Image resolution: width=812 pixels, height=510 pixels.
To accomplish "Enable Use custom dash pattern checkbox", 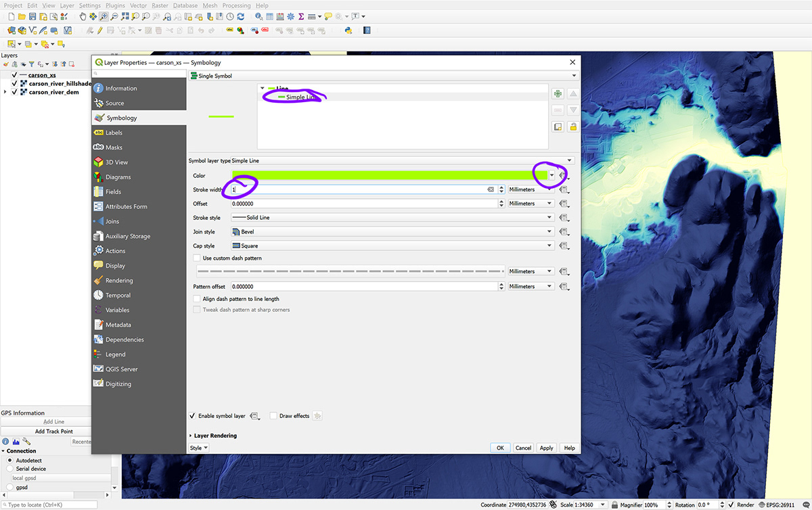I will click(197, 258).
